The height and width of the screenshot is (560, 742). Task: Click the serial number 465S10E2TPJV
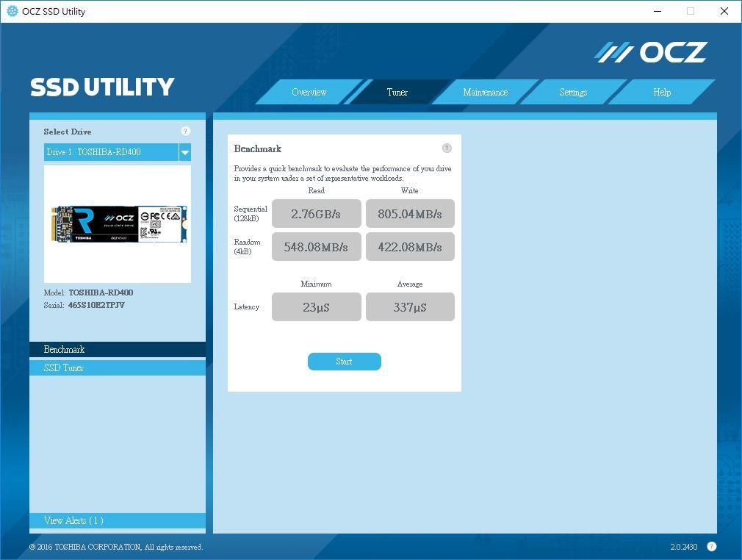(x=96, y=305)
